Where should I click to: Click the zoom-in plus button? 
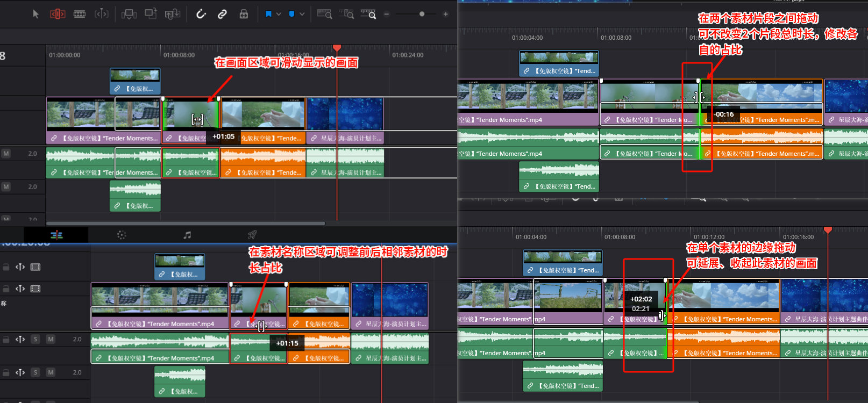(x=446, y=14)
